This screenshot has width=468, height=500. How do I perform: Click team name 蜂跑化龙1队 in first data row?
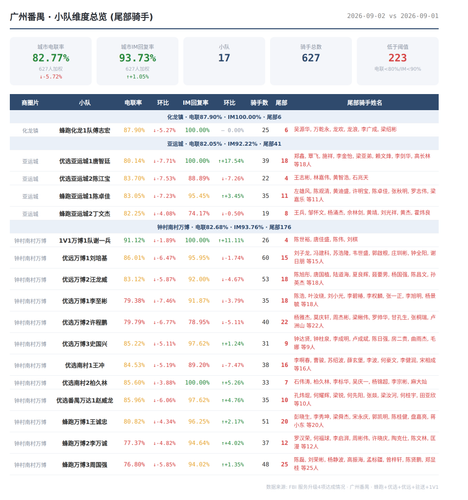85,130
